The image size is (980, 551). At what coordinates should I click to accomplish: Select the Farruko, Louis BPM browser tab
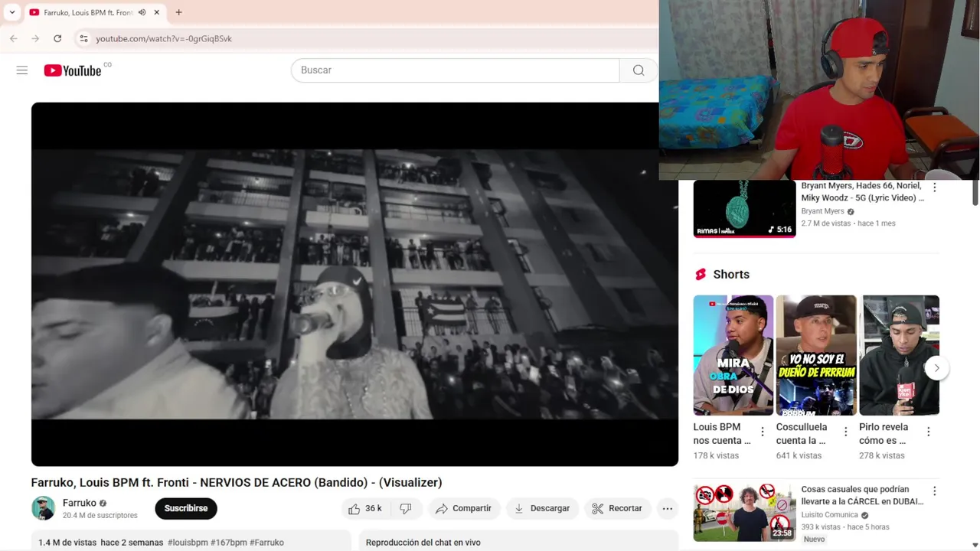(x=88, y=12)
